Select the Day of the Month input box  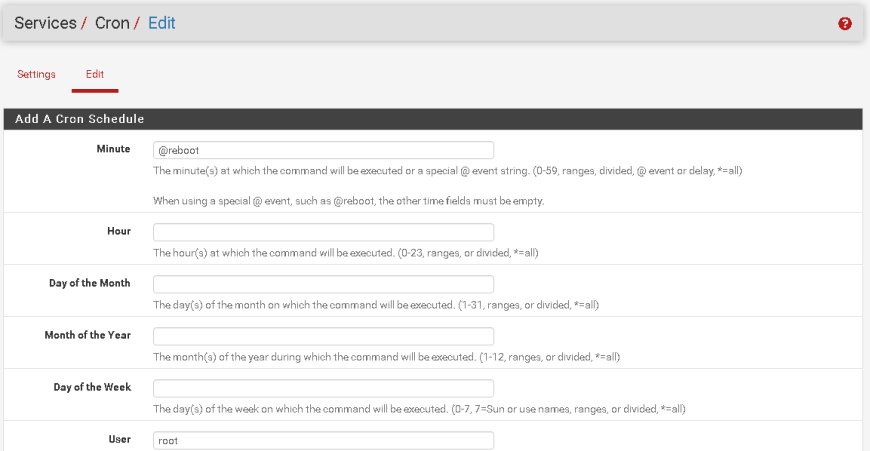point(323,284)
